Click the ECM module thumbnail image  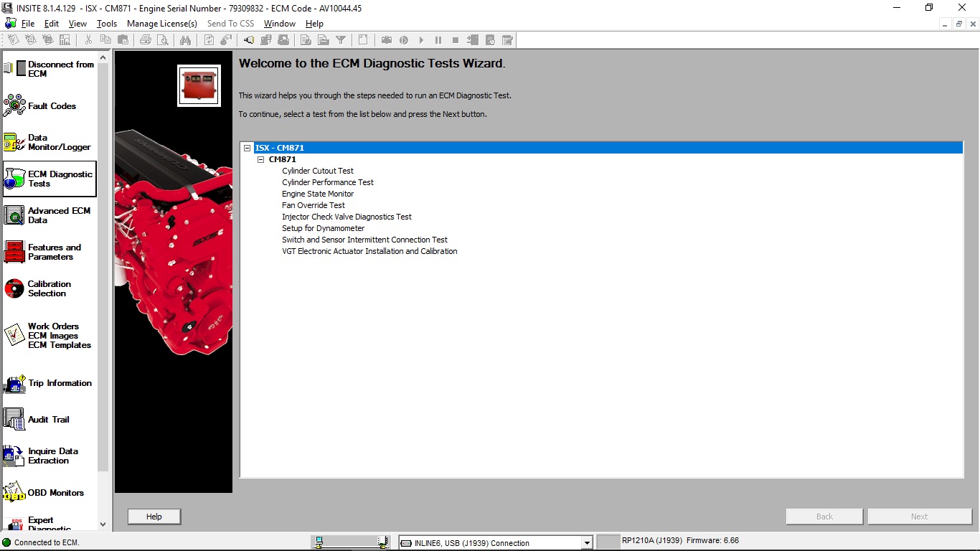click(x=199, y=85)
